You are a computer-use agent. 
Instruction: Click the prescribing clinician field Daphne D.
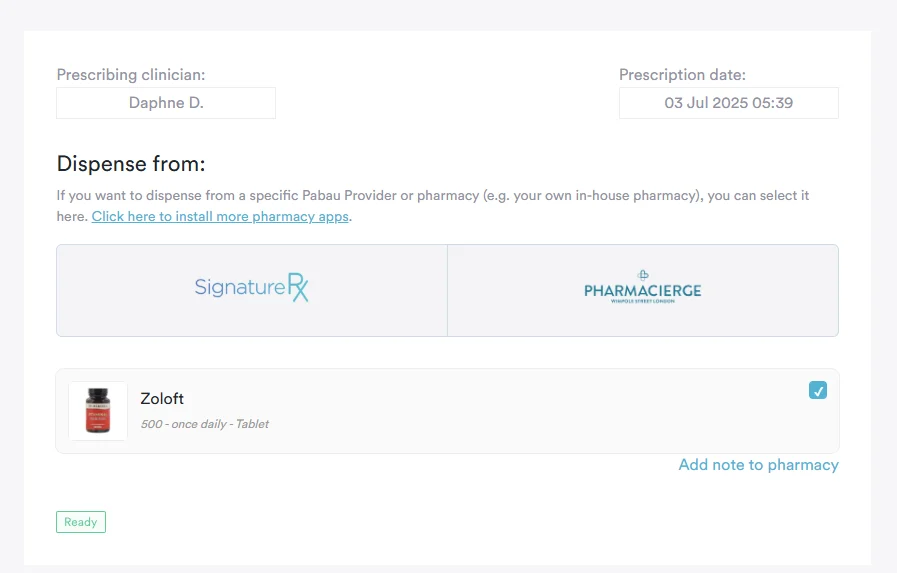coord(166,103)
